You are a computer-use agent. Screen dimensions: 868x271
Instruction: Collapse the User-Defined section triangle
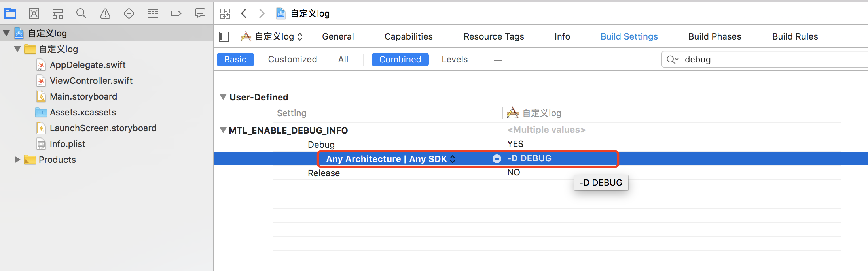tap(223, 97)
